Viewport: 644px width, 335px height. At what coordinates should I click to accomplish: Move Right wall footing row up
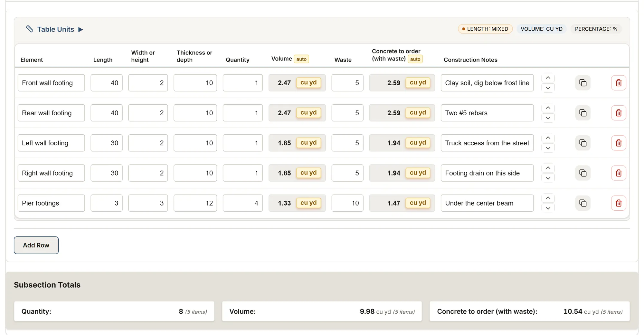[548, 168]
